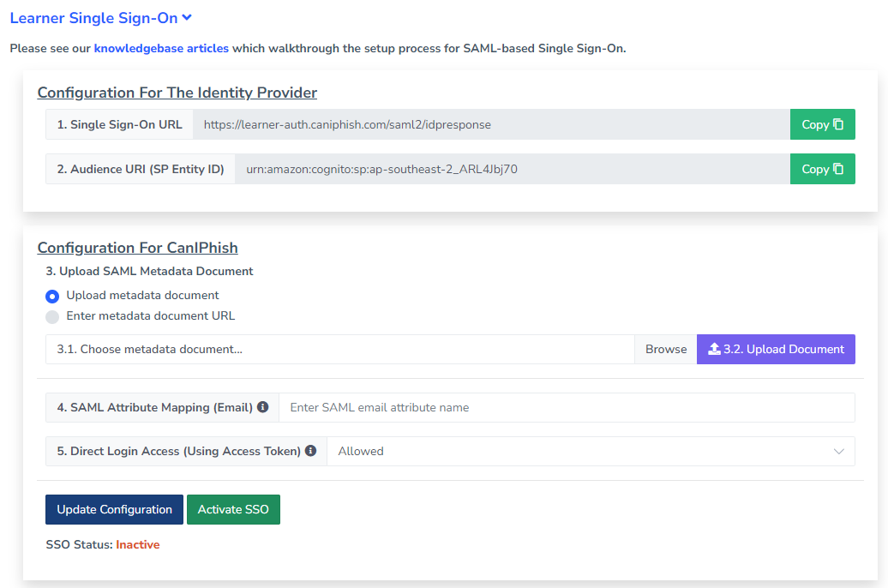Image resolution: width=888 pixels, height=588 pixels.
Task: Click the Configuration For The Identity Provider heading
Action: point(177,92)
